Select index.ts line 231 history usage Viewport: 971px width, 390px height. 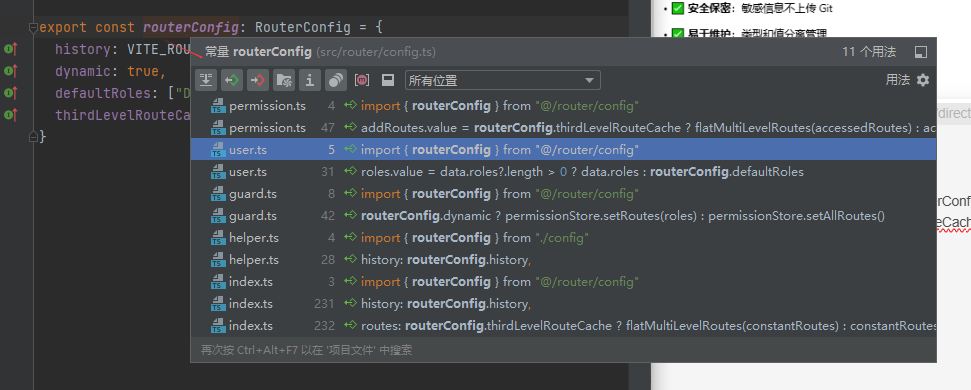click(563, 304)
